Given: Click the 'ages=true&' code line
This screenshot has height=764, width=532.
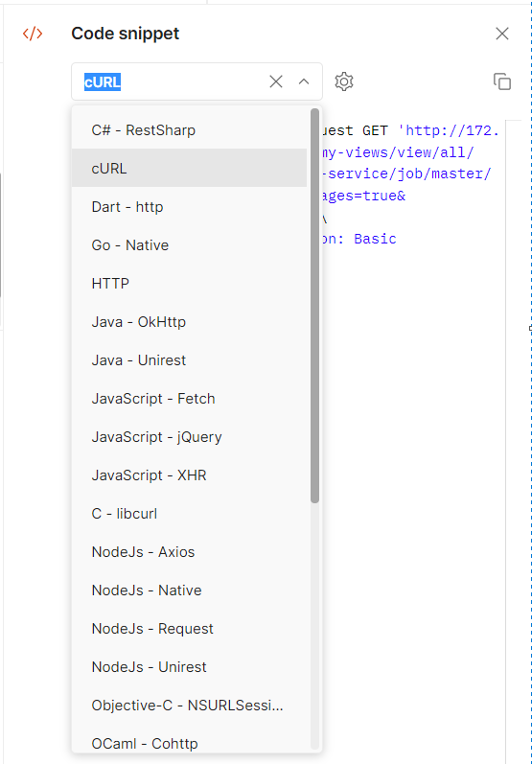Looking at the screenshot, I should coord(364,196).
